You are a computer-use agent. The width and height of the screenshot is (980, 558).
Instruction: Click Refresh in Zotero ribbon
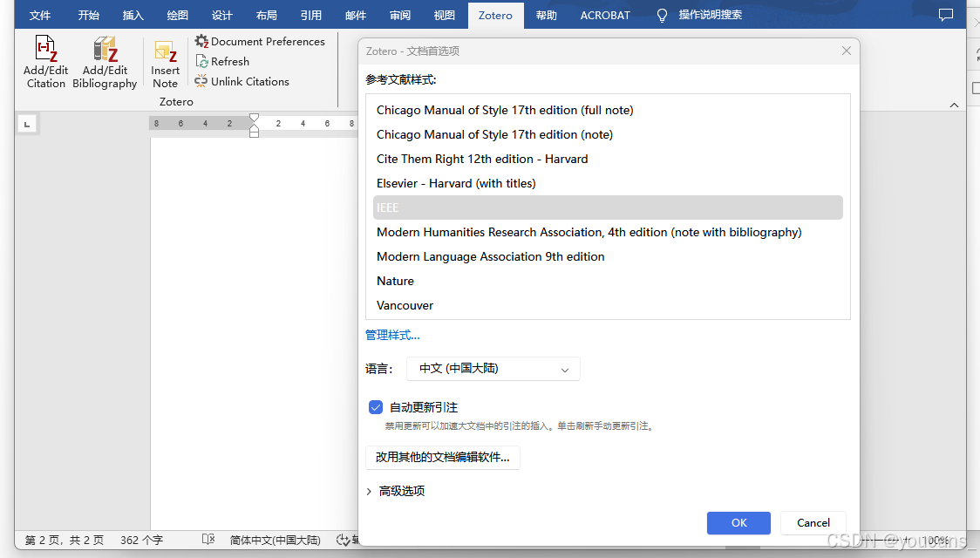222,61
